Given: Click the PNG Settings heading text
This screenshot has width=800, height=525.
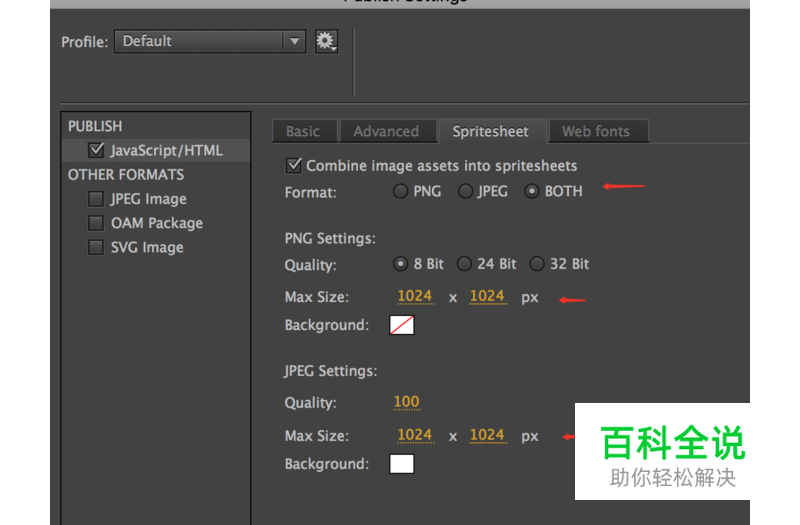Looking at the screenshot, I should click(x=330, y=238).
